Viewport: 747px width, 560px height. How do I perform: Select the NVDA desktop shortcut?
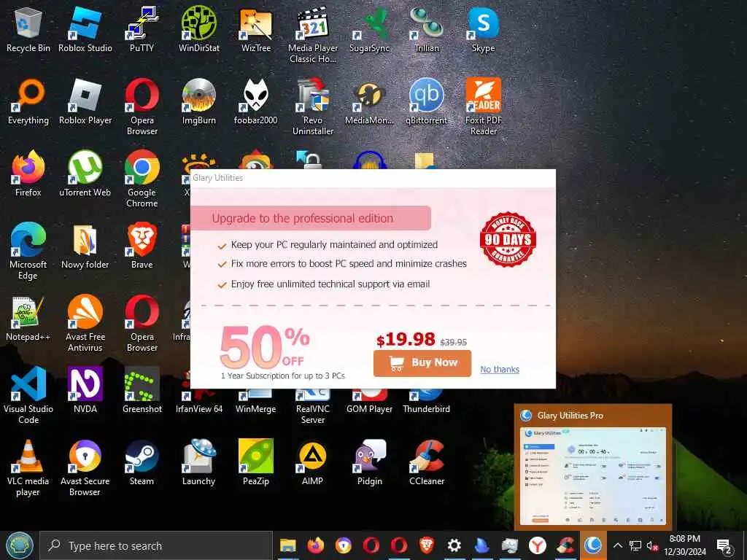(85, 390)
